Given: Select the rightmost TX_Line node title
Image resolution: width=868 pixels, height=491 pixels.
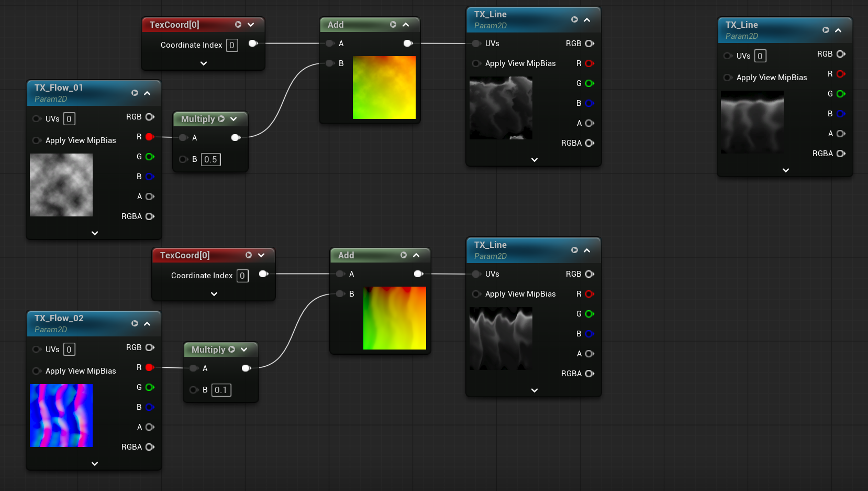Looking at the screenshot, I should coord(741,25).
